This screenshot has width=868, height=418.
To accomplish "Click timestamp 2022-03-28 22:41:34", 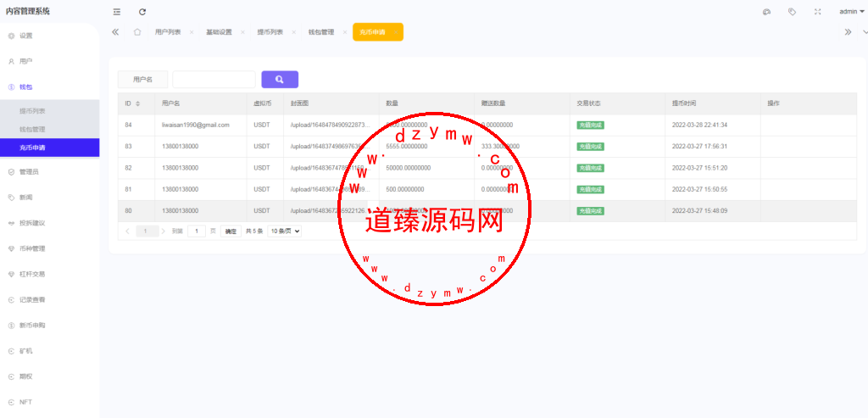I will (x=699, y=125).
